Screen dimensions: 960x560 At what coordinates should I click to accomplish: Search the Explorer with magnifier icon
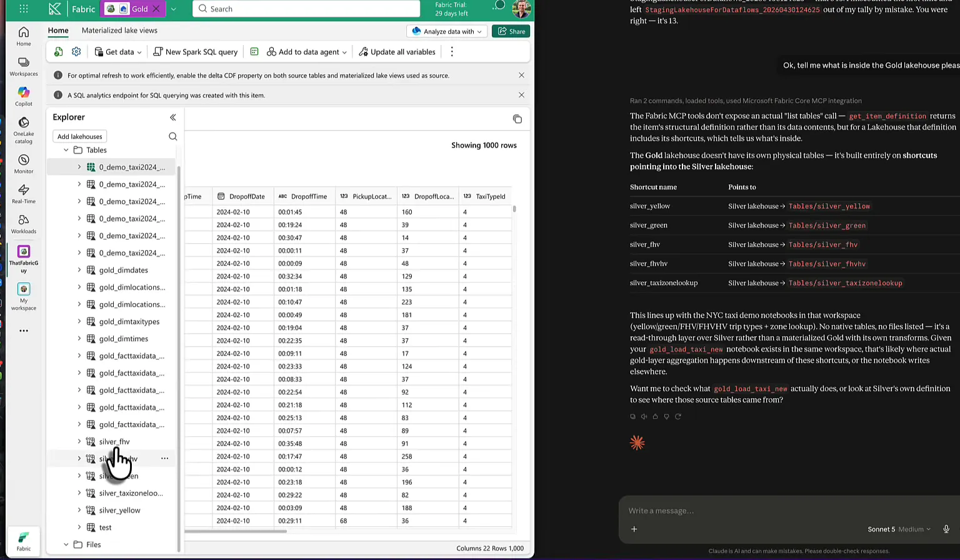(173, 136)
